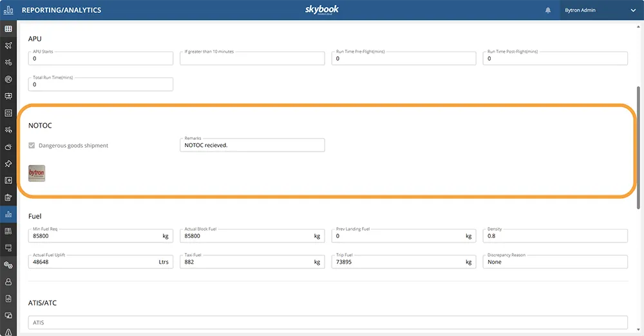644x336 pixels.
Task: Click the pushpin icon in sidebar
Action: pyautogui.click(x=8, y=164)
